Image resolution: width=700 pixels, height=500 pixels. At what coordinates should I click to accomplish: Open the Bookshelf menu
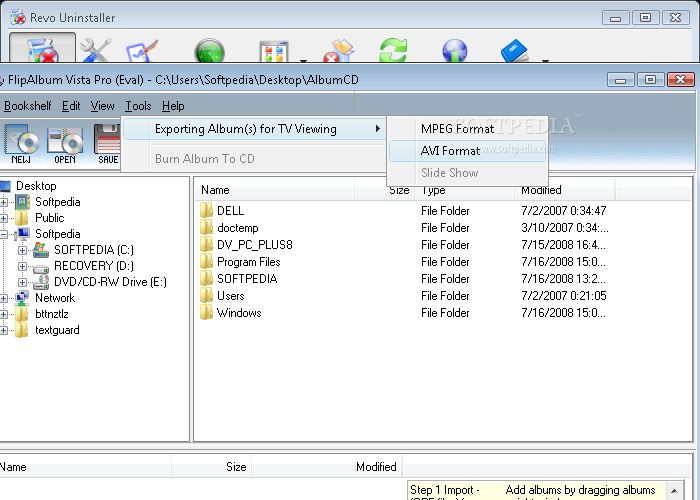(28, 106)
